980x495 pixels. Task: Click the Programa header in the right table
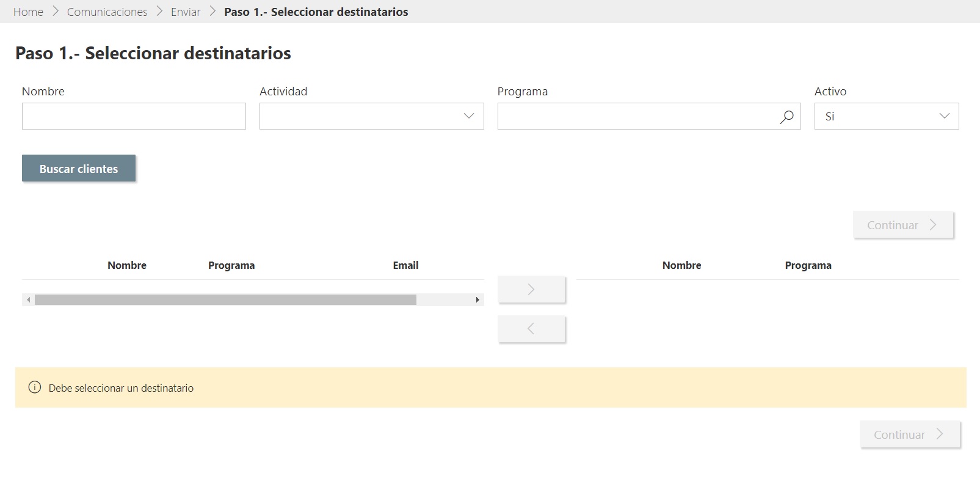click(808, 265)
